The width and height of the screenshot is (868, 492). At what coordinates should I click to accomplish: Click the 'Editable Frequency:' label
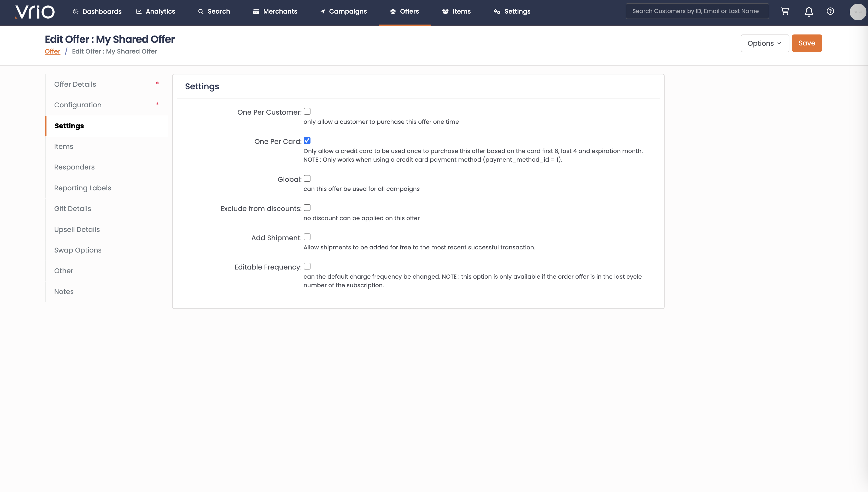pos(268,267)
